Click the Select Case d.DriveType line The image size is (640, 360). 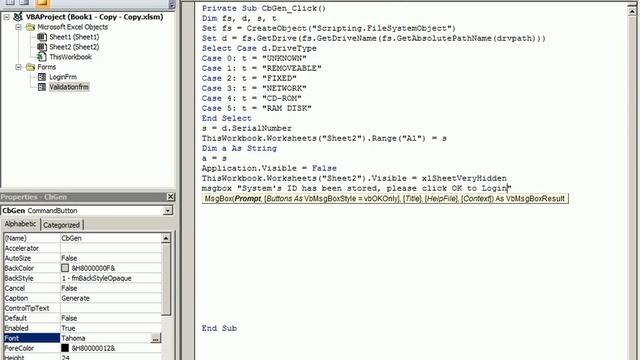tap(259, 48)
